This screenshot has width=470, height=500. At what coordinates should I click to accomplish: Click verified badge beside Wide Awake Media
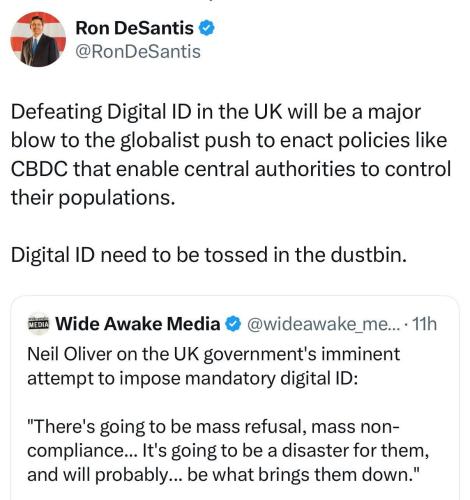click(x=233, y=324)
